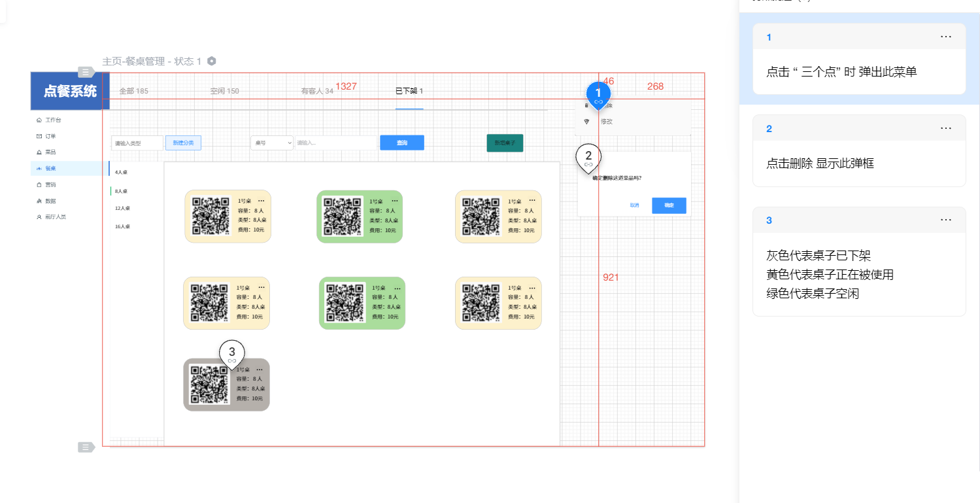980x503 pixels.
Task: Open the 桌号 dropdown
Action: [x=271, y=143]
